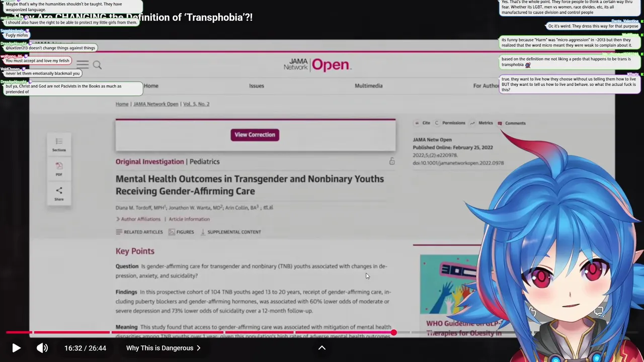Click author Jonathan W. Wanta, MD

(x=195, y=208)
